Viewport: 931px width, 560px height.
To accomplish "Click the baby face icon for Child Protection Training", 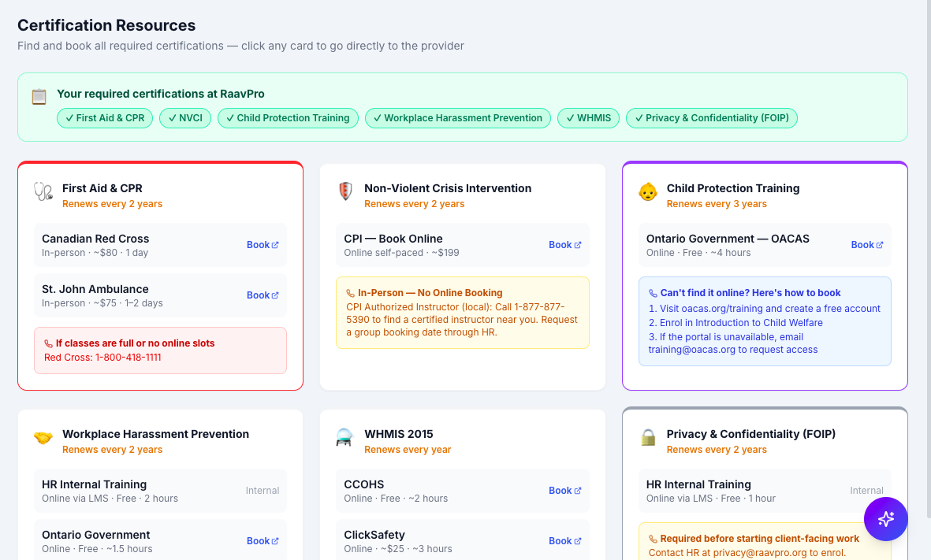I will [x=648, y=191].
